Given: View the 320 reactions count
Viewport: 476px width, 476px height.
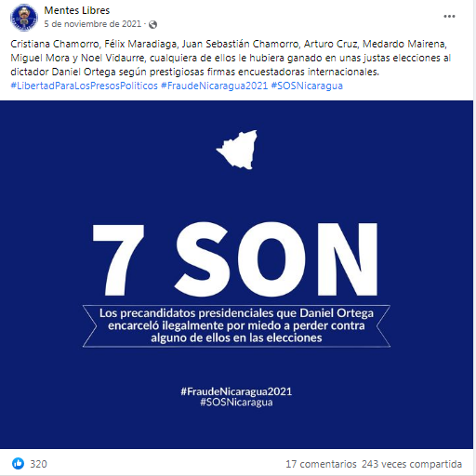Looking at the screenshot, I should pos(38,464).
